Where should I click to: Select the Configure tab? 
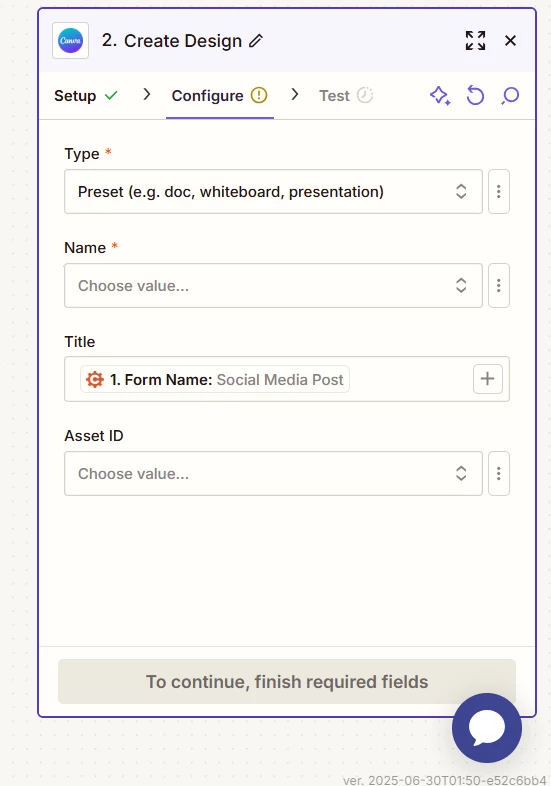pos(220,95)
